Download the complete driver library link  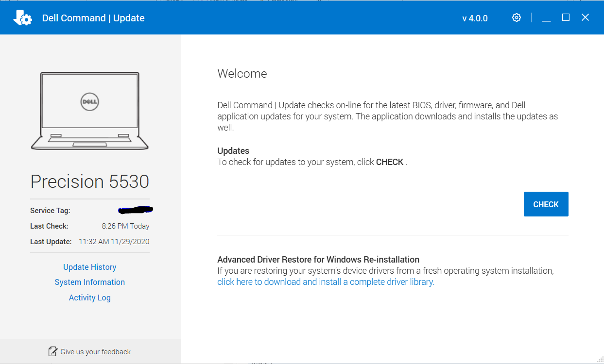[x=326, y=282]
